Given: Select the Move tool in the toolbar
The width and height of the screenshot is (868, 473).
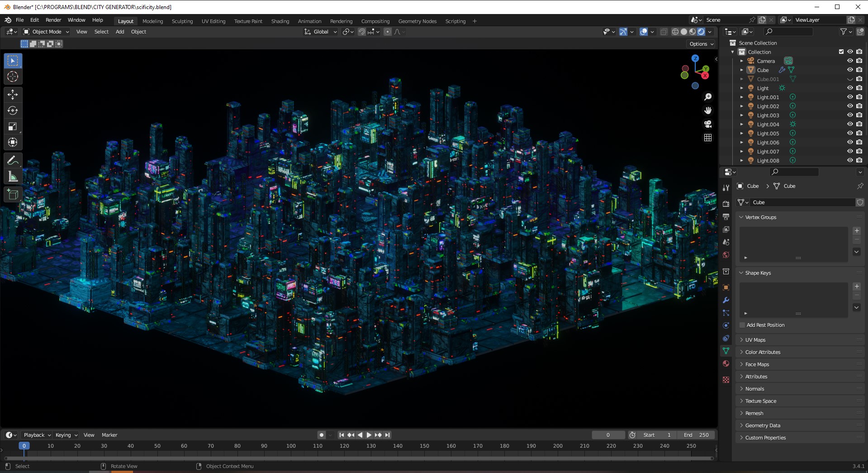Looking at the screenshot, I should (x=13, y=94).
